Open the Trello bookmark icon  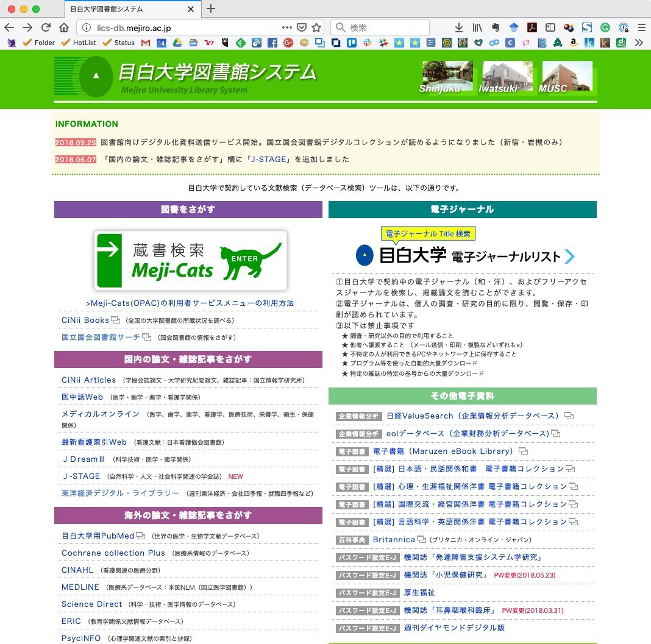352,42
